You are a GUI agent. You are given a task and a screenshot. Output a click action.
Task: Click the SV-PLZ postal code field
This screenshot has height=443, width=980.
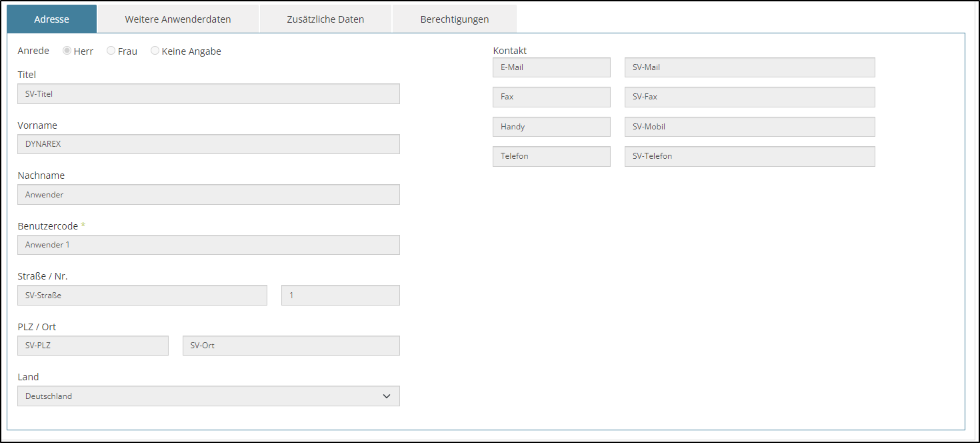coord(93,346)
